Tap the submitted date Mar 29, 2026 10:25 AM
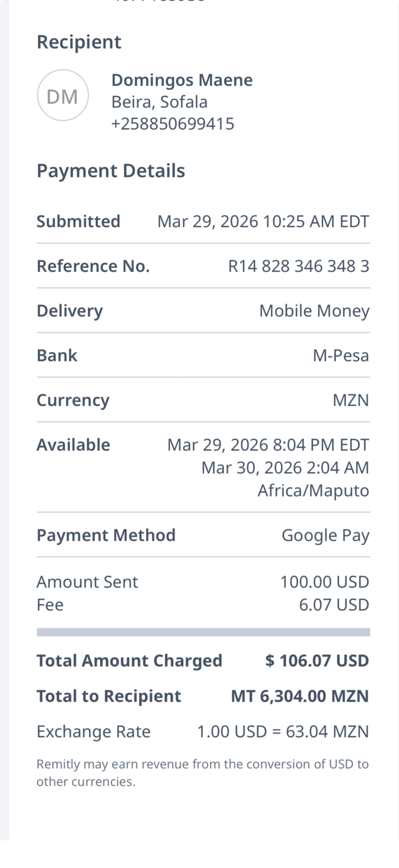This screenshot has height=868, width=399. tap(263, 221)
